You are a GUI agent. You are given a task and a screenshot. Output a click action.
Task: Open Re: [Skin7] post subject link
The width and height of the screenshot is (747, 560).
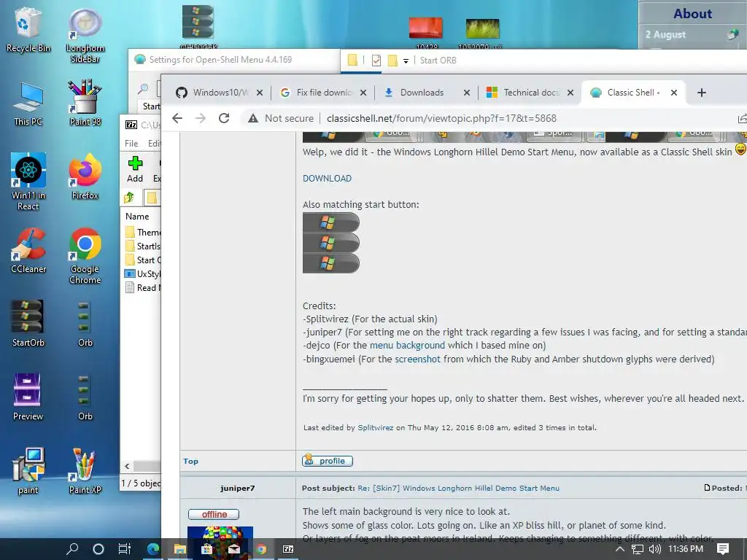(x=458, y=488)
